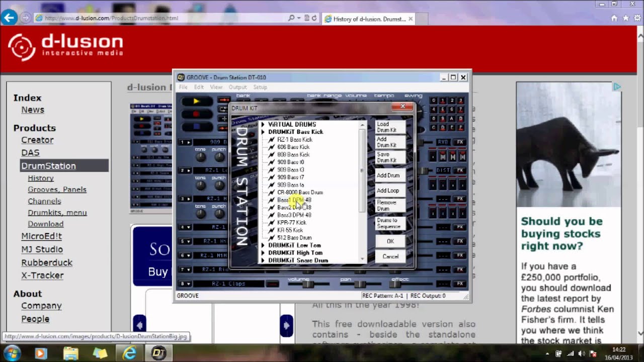Click the browser back arrow button

(x=9, y=18)
